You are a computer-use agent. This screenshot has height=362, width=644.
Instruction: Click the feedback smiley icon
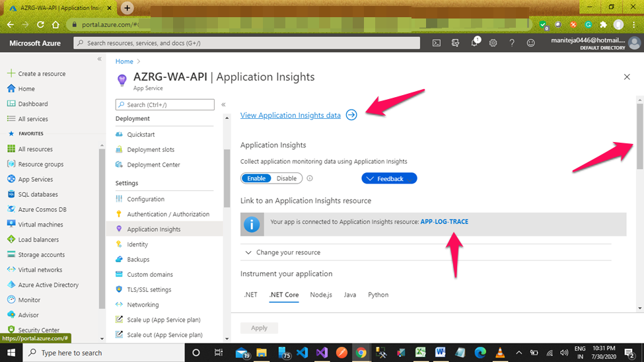(530, 43)
